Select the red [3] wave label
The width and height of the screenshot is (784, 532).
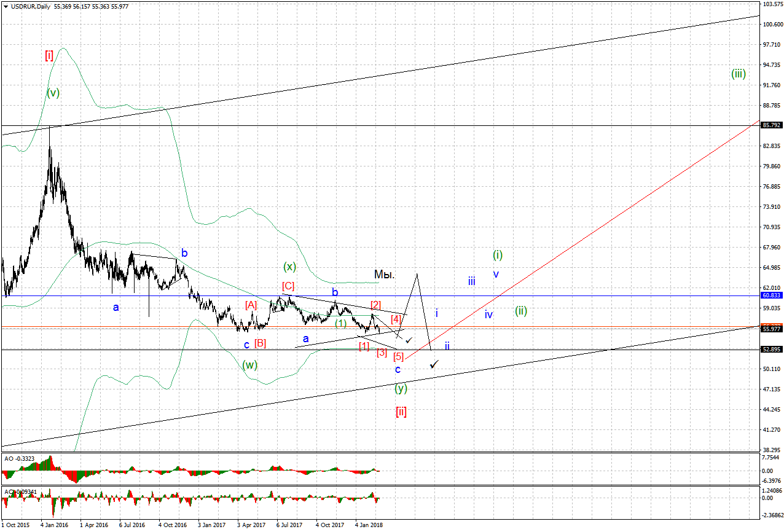[x=382, y=353]
